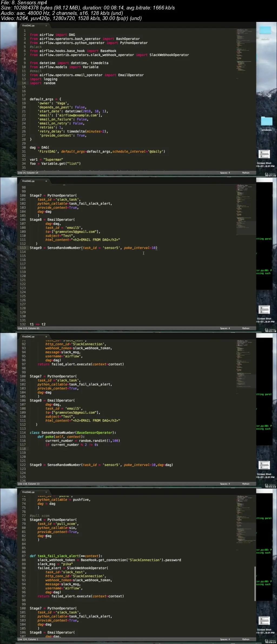
Task: Click 'foo = Variable.get("list")' line
Action: [55, 164]
